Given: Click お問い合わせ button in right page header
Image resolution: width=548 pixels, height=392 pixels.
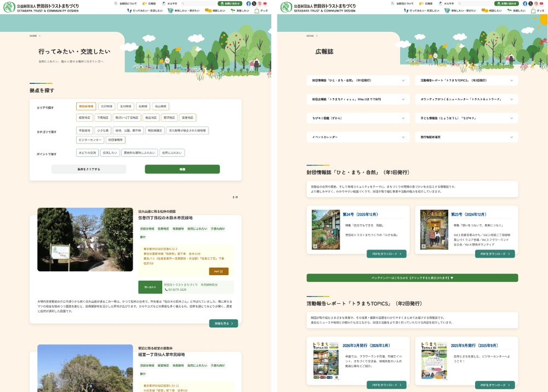Looking at the screenshot, I should click(506, 3).
